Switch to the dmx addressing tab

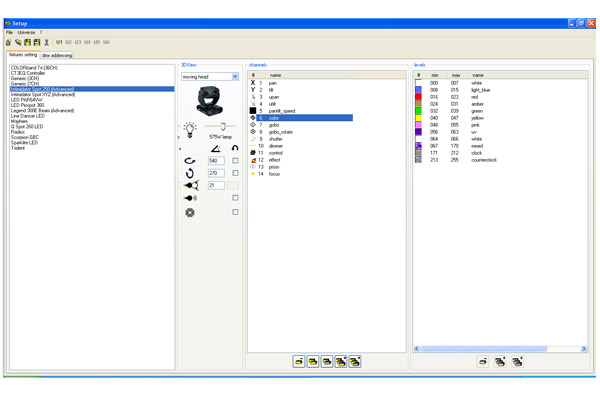[57, 56]
